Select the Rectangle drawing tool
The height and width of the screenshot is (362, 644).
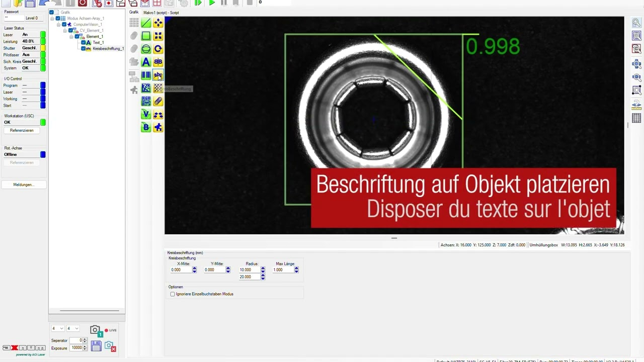146,36
